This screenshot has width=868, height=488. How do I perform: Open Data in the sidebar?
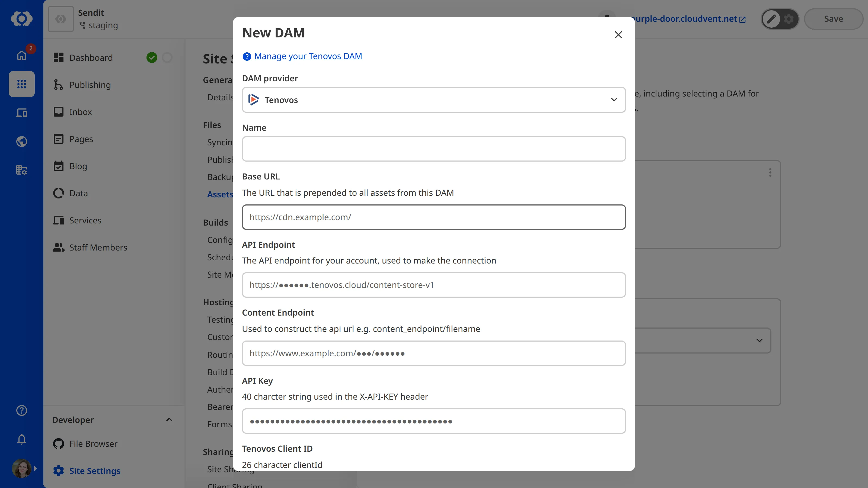point(78,193)
